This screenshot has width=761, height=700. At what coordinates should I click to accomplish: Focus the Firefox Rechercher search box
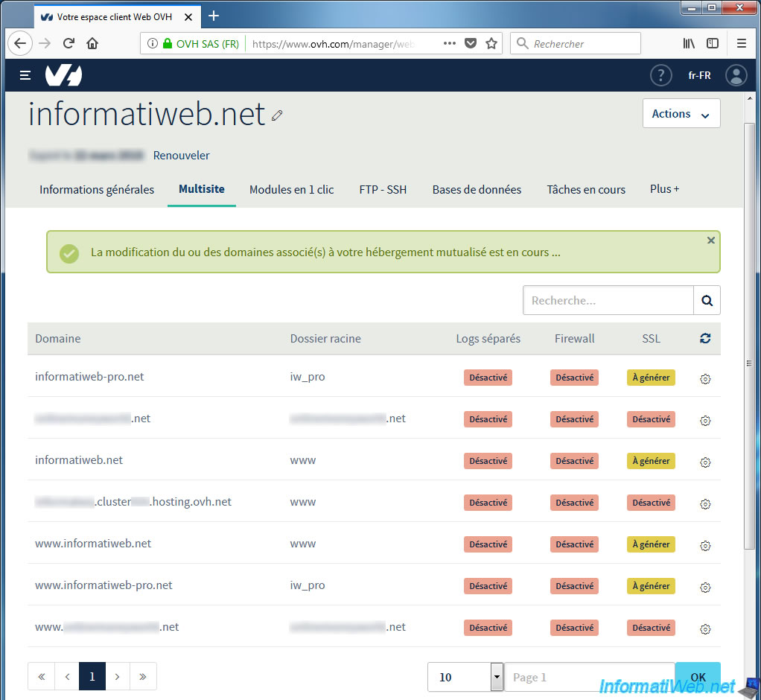tap(576, 44)
